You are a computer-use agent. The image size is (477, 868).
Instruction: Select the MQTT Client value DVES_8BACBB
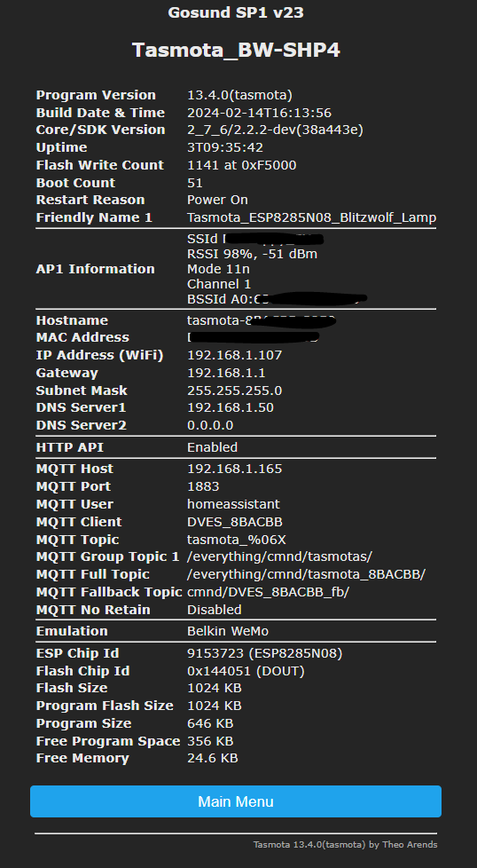pyautogui.click(x=235, y=522)
